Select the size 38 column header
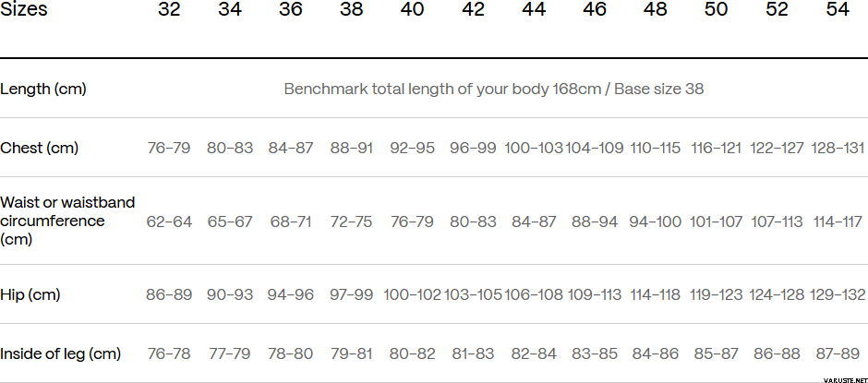Image resolution: width=868 pixels, height=383 pixels. pyautogui.click(x=351, y=10)
